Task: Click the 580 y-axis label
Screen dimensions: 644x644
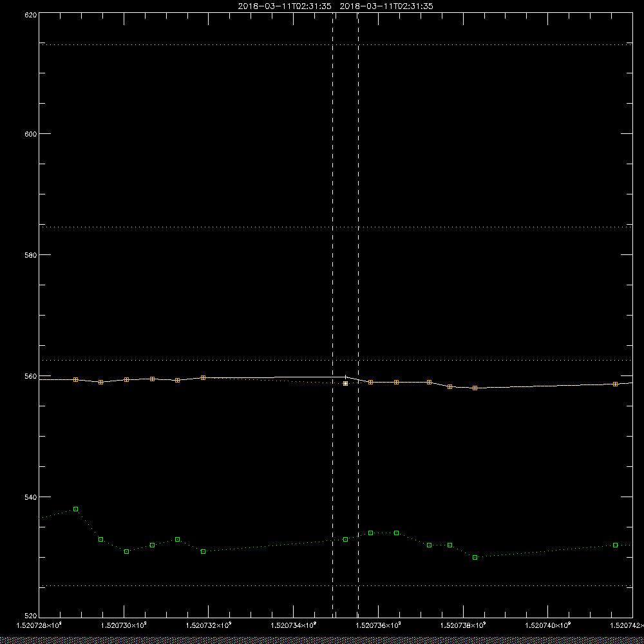Action: tap(31, 254)
